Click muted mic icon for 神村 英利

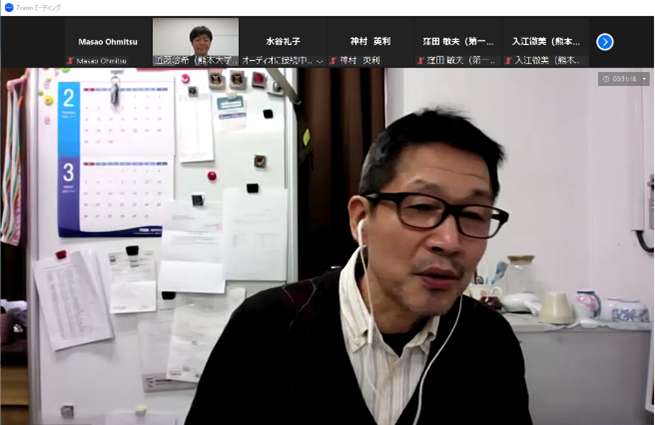[x=334, y=61]
